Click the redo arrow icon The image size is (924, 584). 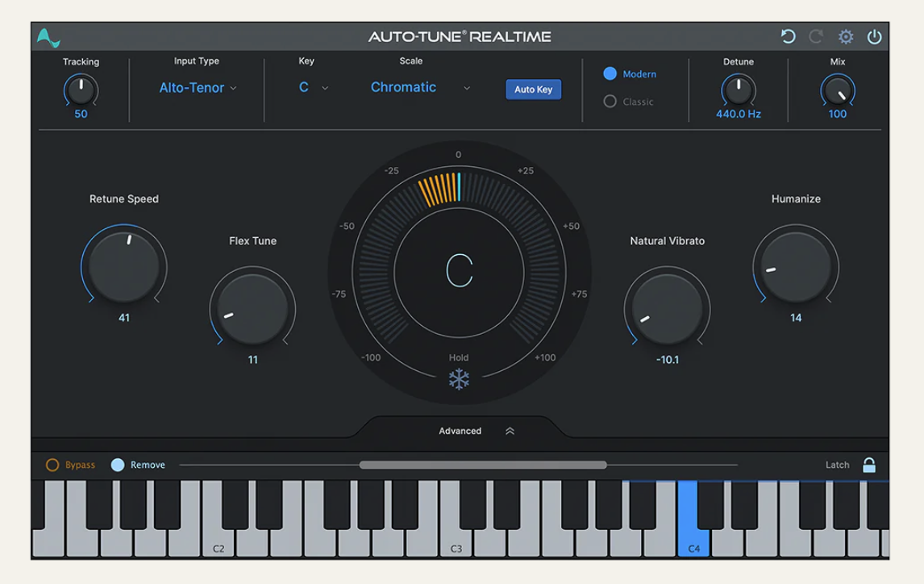click(x=816, y=36)
